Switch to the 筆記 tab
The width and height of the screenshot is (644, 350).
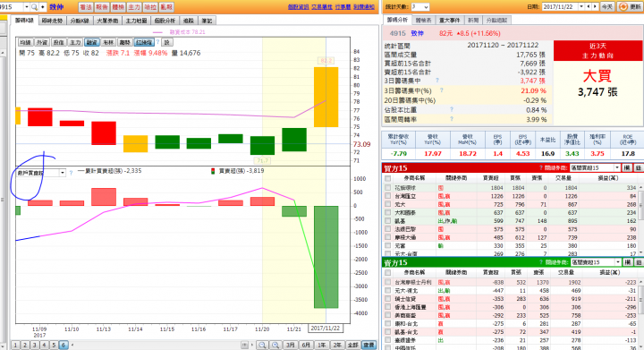pyautogui.click(x=207, y=21)
